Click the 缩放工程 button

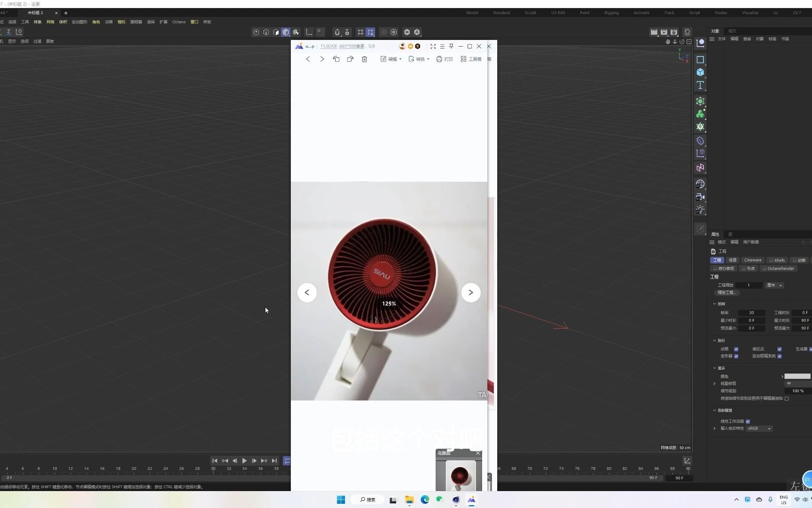(x=726, y=293)
